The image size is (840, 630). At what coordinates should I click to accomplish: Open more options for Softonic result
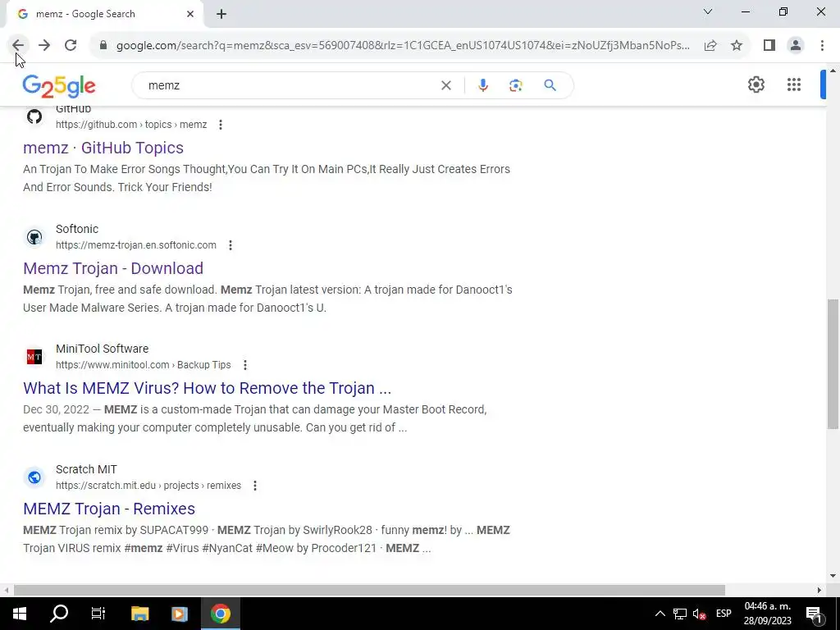[231, 245]
